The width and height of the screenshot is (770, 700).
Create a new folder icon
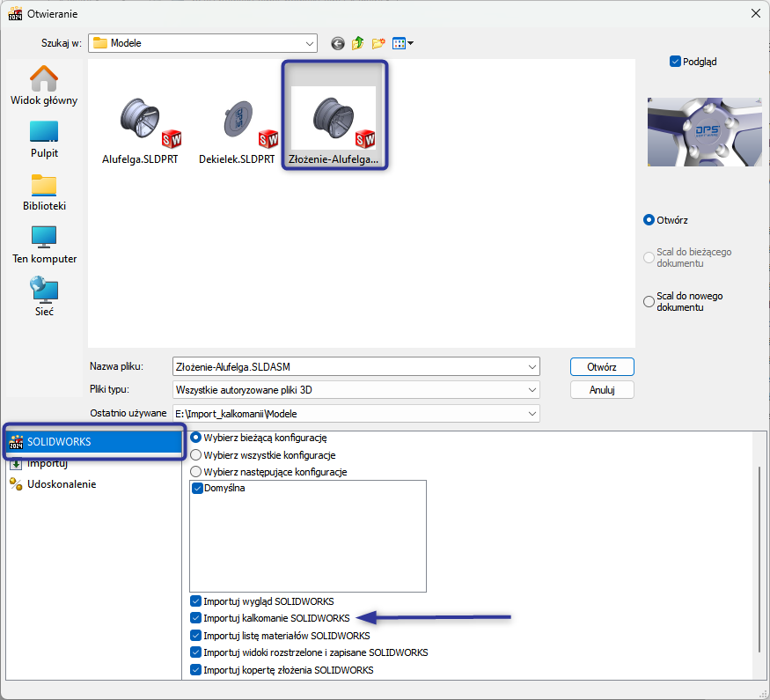pos(379,43)
